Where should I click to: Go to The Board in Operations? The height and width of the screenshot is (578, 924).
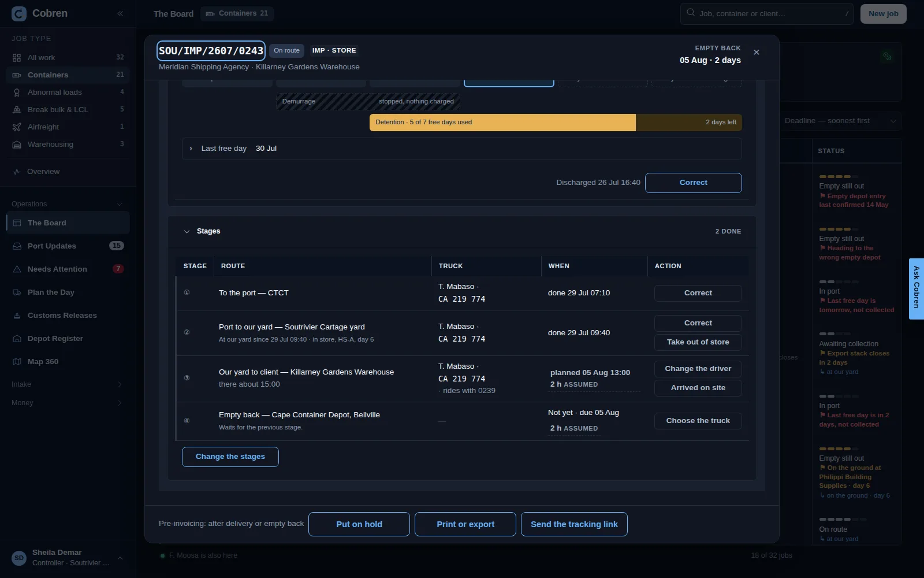click(x=68, y=223)
